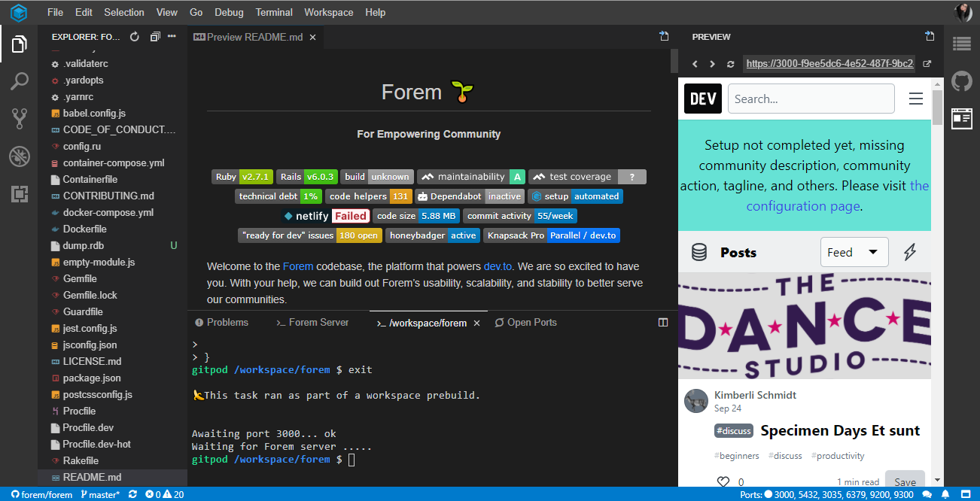This screenshot has width=980, height=501.
Task: Open the Search view in activity bar
Action: point(19,81)
